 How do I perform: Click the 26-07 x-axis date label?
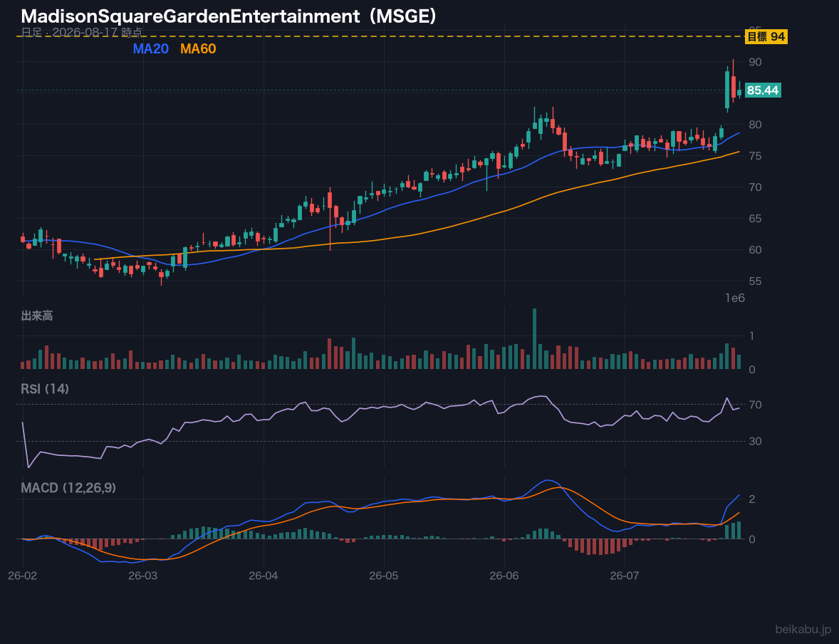625,576
